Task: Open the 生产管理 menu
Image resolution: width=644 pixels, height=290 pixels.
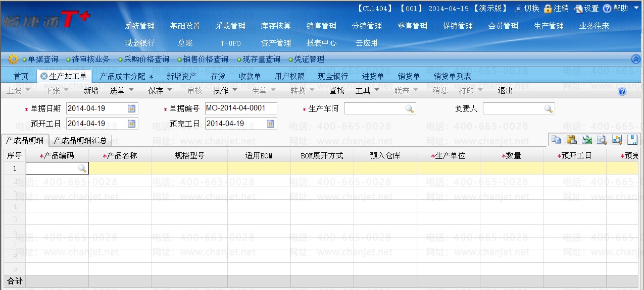Action: pos(549,26)
